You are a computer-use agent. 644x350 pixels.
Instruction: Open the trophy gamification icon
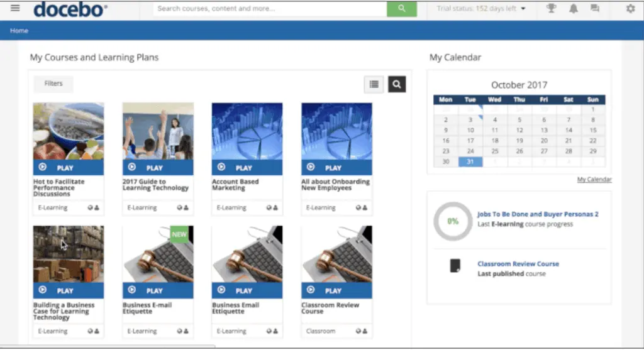[x=551, y=8]
